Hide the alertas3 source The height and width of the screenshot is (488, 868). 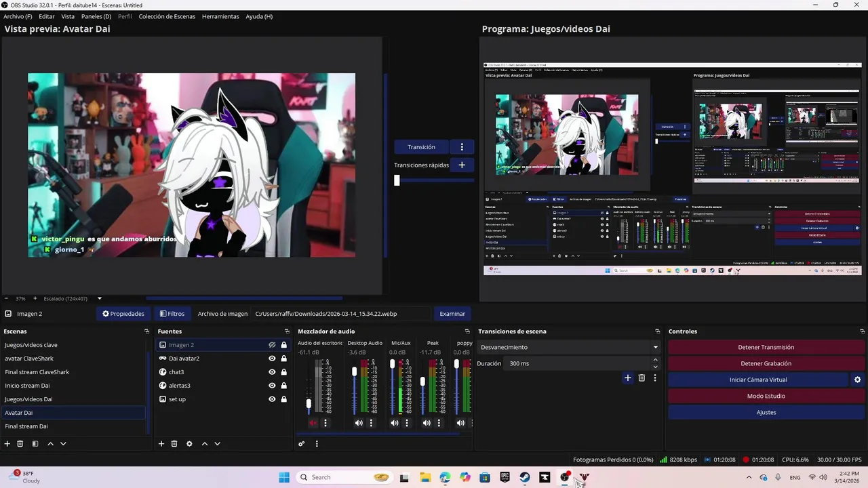pos(272,386)
